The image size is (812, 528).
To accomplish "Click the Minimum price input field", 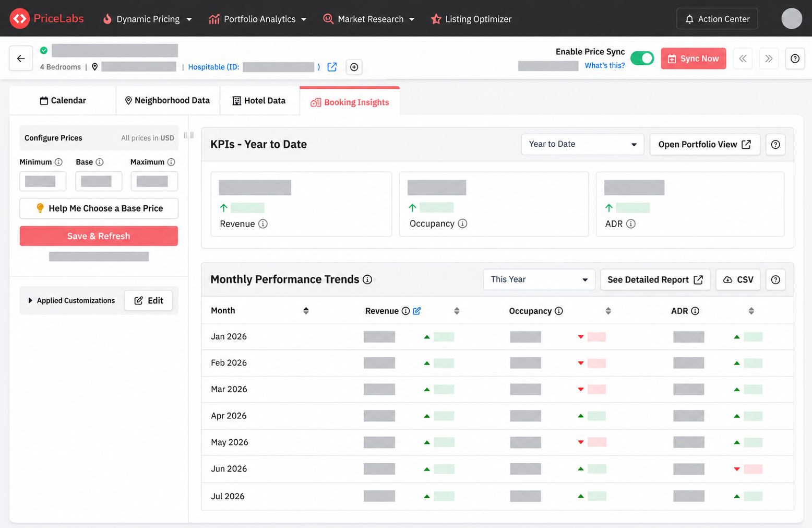I will point(43,181).
